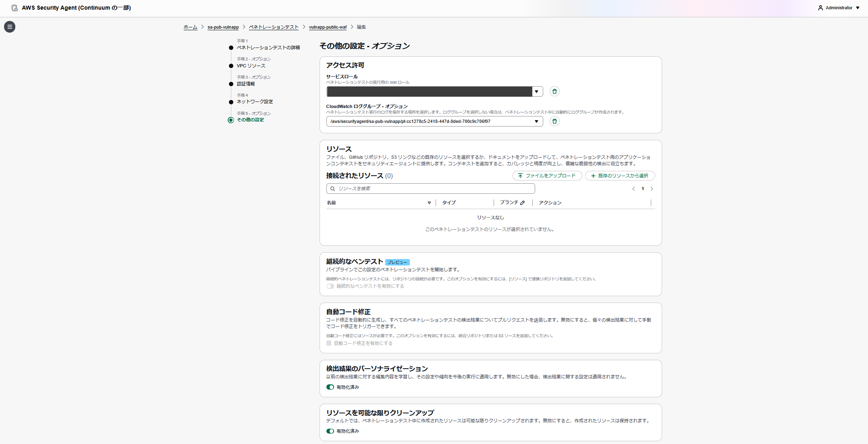Screen dimensions: 868x444
Task: Open the CloudWatch ロググループ dropdown
Action: click(434, 121)
